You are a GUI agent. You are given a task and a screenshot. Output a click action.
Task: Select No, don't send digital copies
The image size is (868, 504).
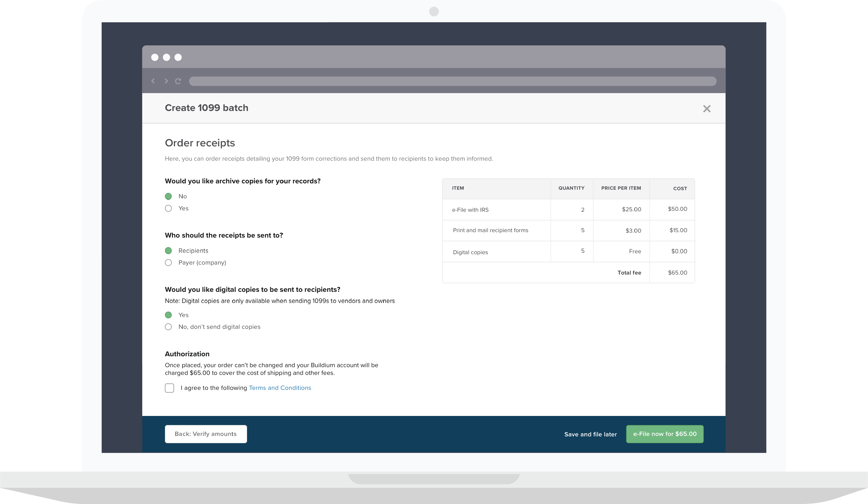click(x=168, y=327)
